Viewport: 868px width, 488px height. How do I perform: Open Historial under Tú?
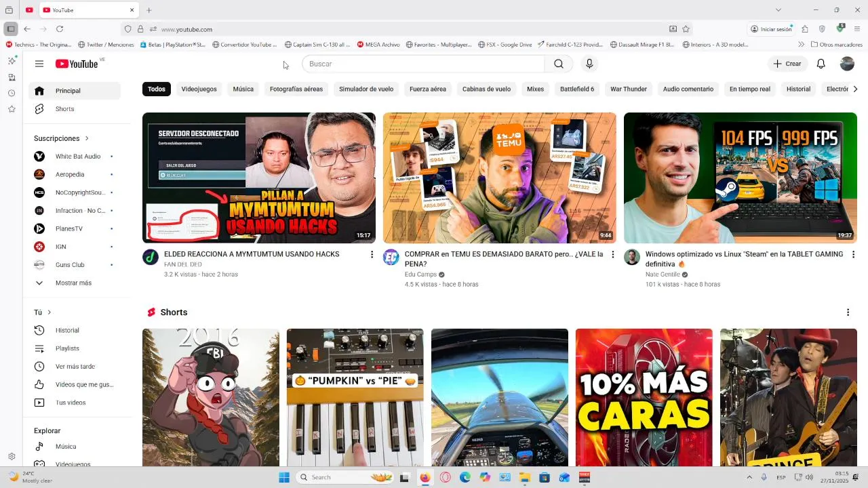tap(75, 330)
